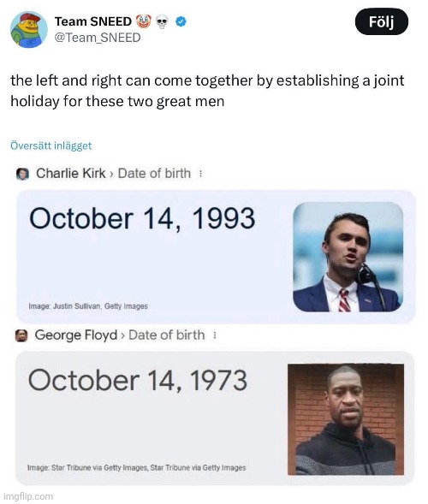Follow the account with the Följ button
The width and height of the screenshot is (428, 504).
coord(382,22)
